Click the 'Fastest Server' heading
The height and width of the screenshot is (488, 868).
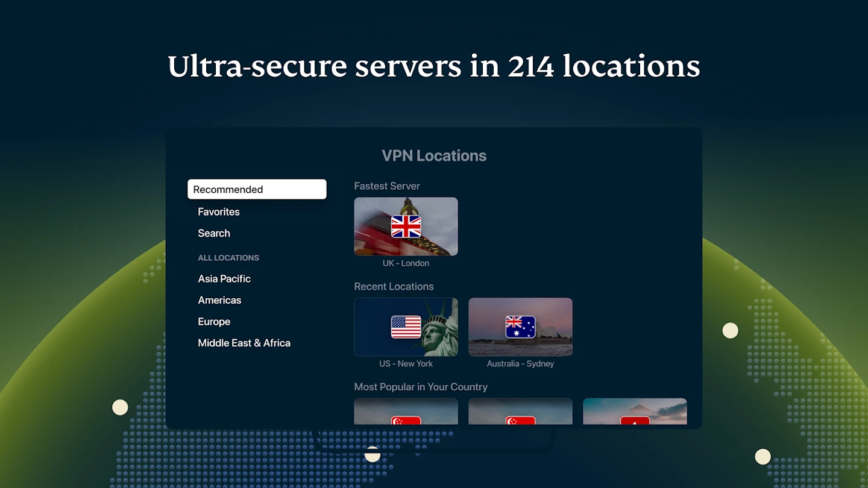pos(387,186)
